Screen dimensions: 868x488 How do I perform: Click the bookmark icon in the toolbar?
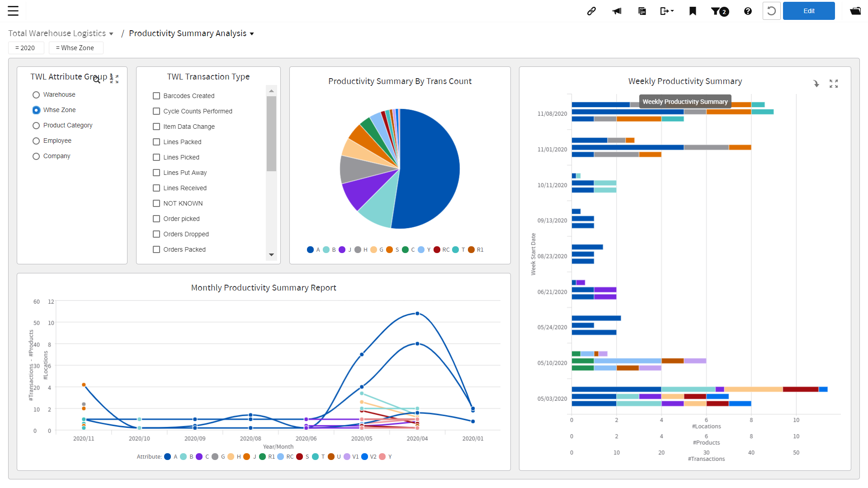coord(692,11)
